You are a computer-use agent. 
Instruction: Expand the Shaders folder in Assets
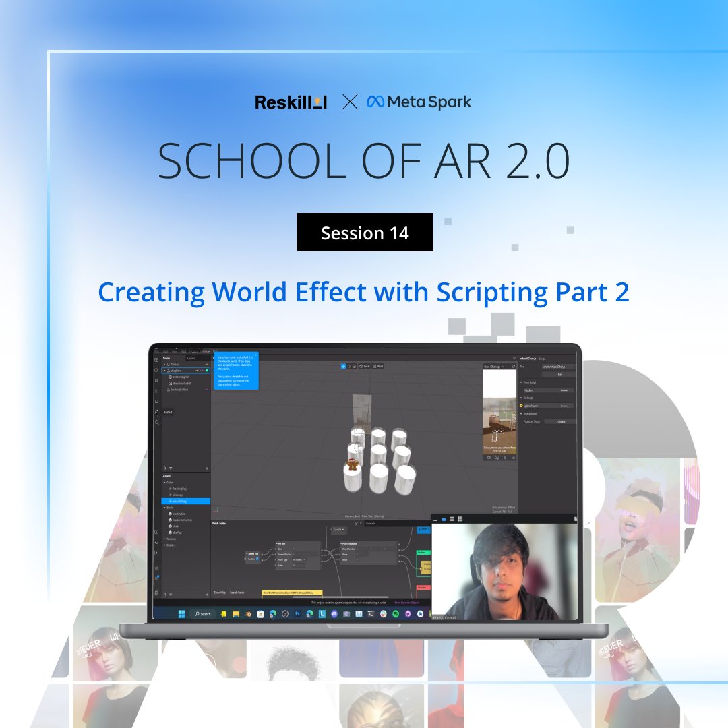164,545
